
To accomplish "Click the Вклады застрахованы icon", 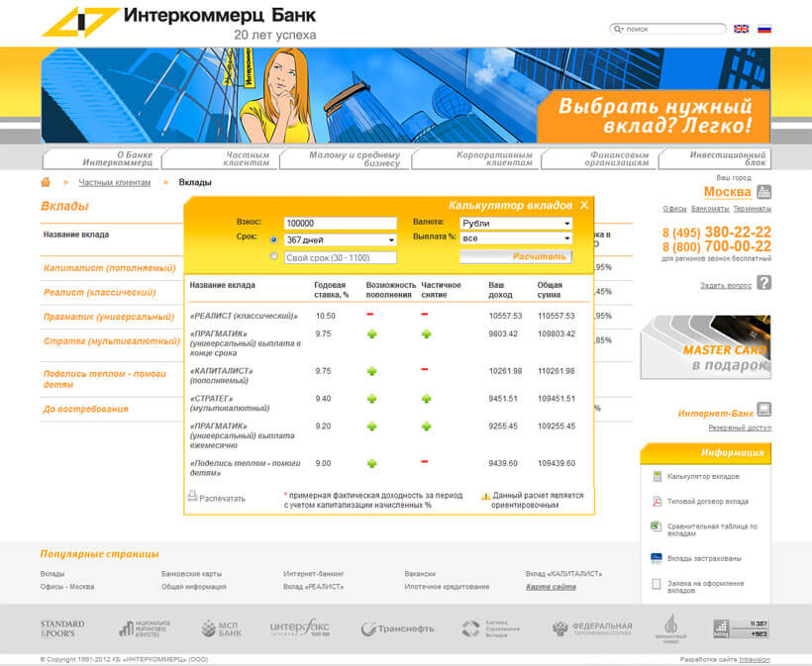I will 657,558.
